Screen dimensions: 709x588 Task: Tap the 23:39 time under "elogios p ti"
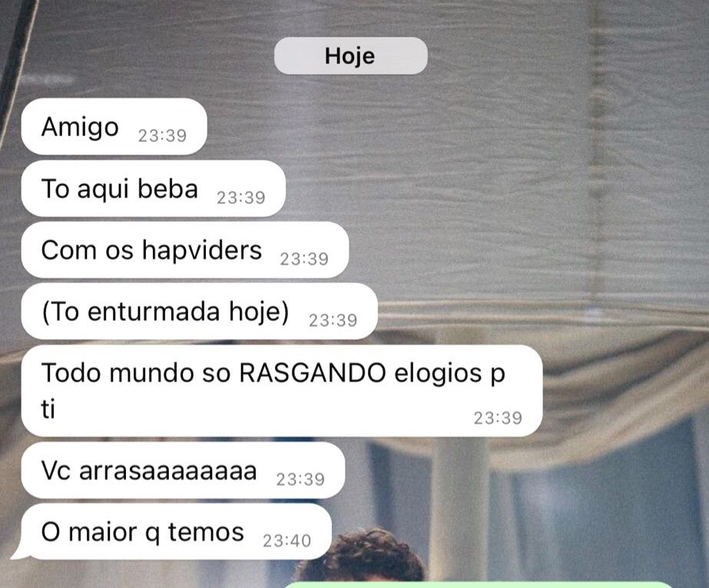pos(498,418)
